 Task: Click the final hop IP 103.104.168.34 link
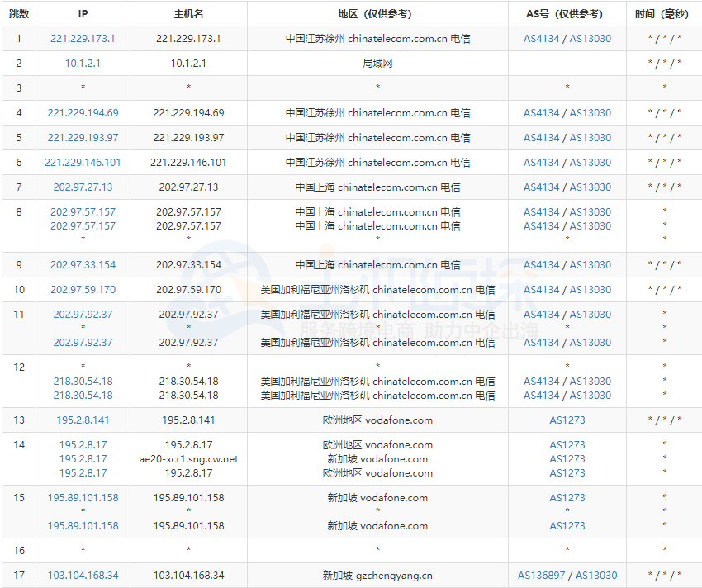[83, 576]
